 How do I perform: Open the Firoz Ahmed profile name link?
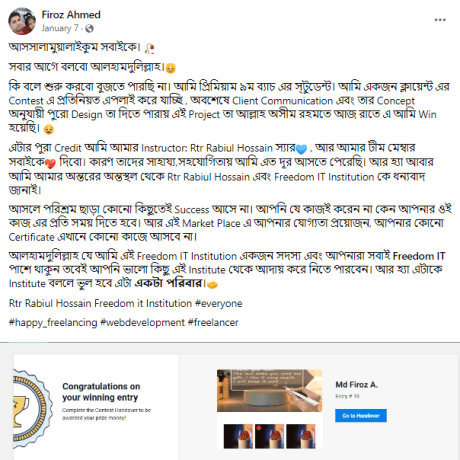(71, 15)
